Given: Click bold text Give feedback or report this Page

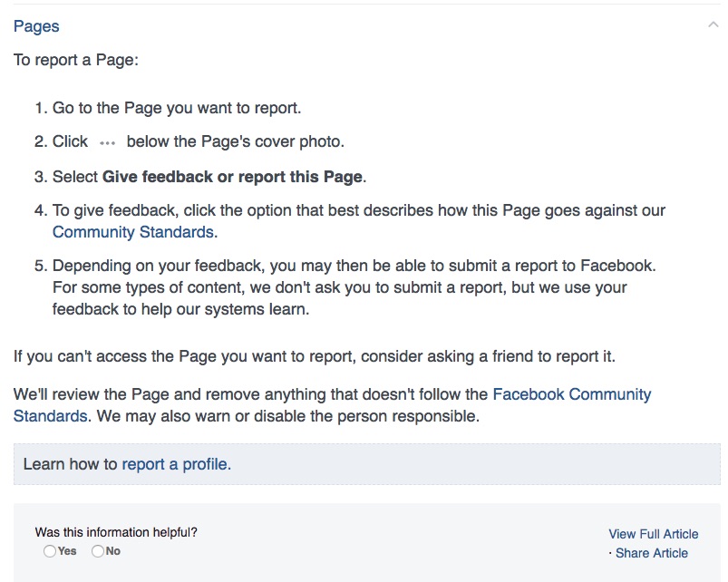Looking at the screenshot, I should [x=232, y=177].
